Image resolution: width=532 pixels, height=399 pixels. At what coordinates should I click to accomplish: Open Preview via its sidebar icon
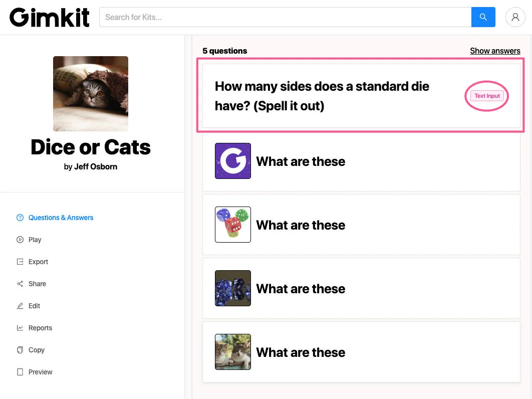(20, 372)
